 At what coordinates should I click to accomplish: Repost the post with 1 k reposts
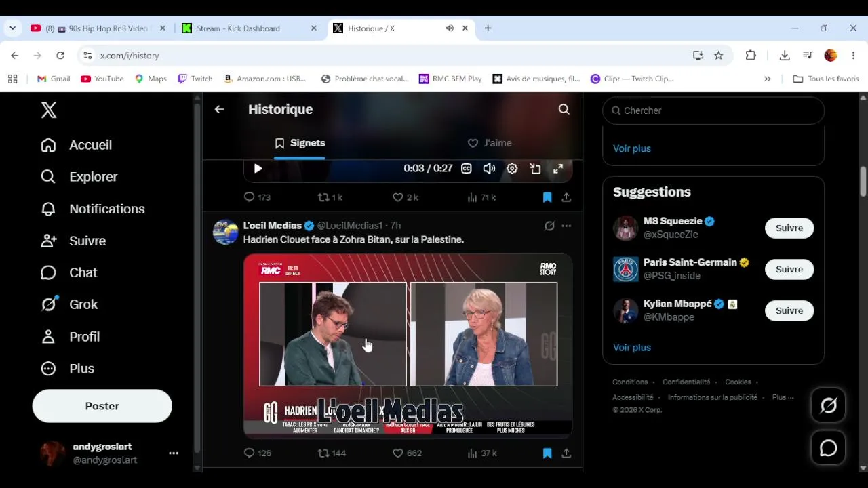point(330,197)
